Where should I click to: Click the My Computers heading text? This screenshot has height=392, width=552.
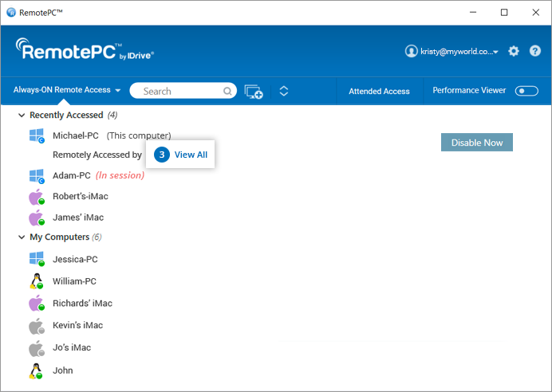[x=60, y=237]
